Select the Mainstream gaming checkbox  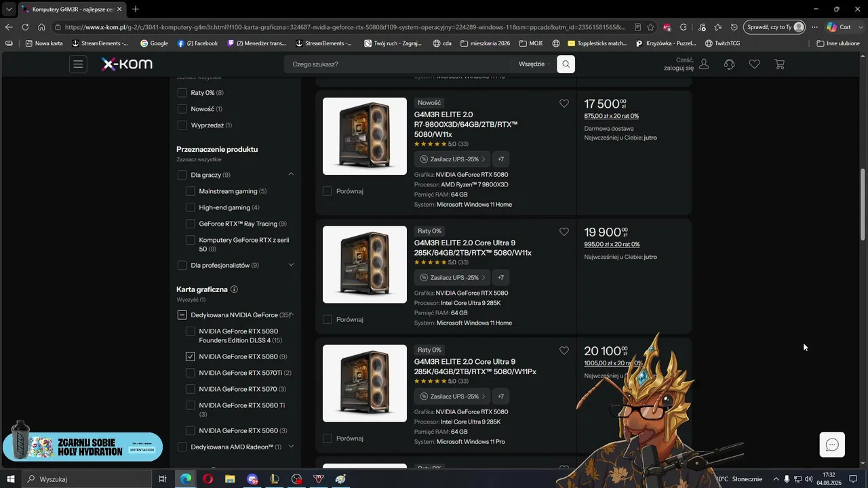pos(190,191)
